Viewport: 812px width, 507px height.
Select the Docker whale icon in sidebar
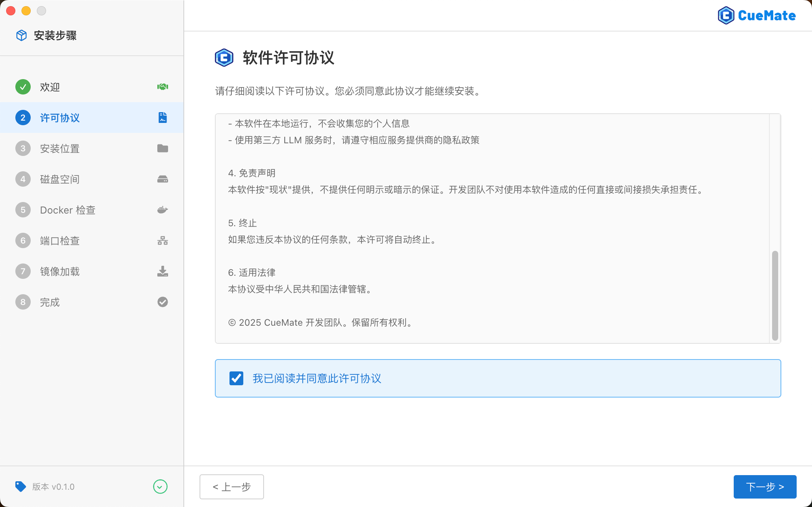162,210
